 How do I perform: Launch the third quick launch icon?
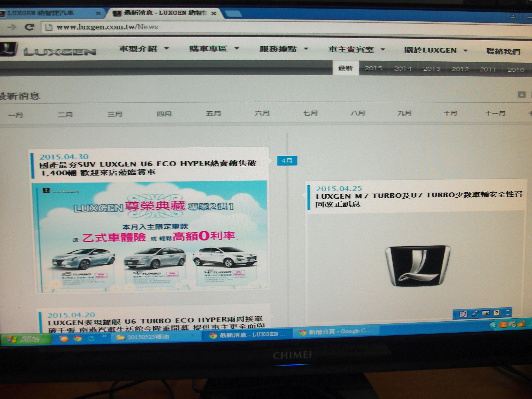point(91,338)
